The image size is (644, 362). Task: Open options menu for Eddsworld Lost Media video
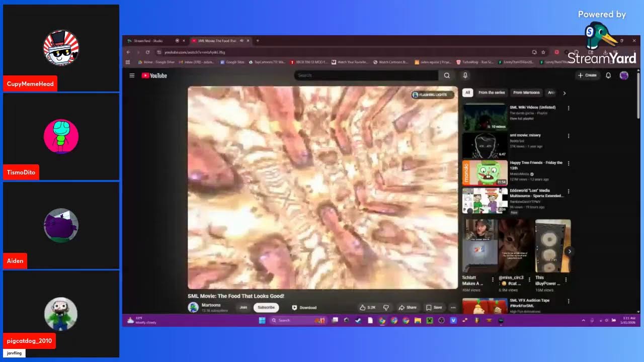point(569,191)
